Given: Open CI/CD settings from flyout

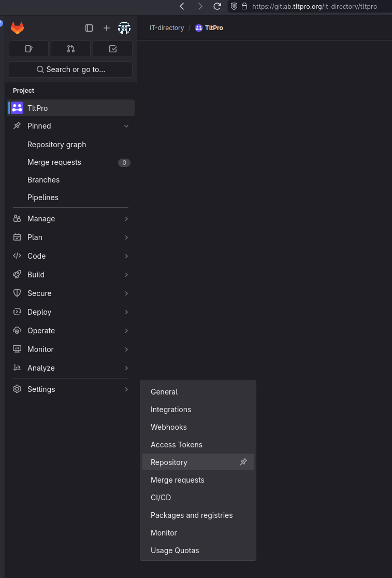Looking at the screenshot, I should click(x=161, y=498).
